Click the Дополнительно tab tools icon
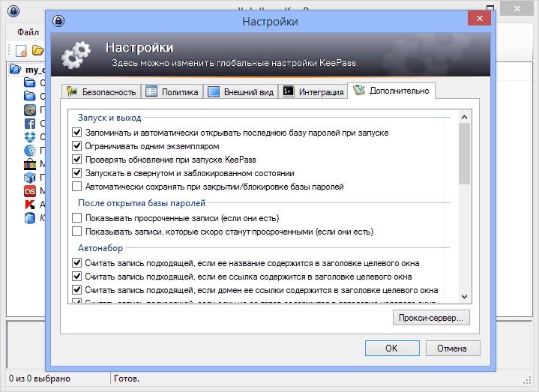Viewport: 539px width, 392px height. [359, 91]
